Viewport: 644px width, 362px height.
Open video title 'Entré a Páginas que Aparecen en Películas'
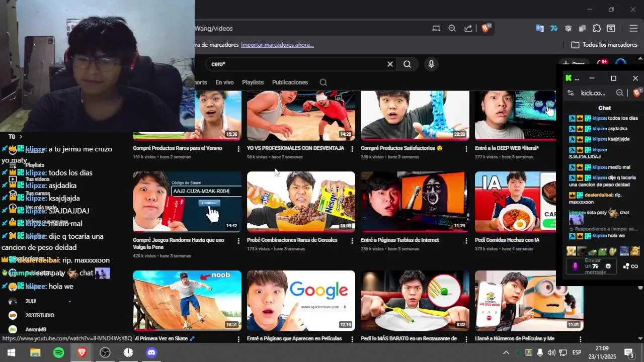pyautogui.click(x=294, y=339)
